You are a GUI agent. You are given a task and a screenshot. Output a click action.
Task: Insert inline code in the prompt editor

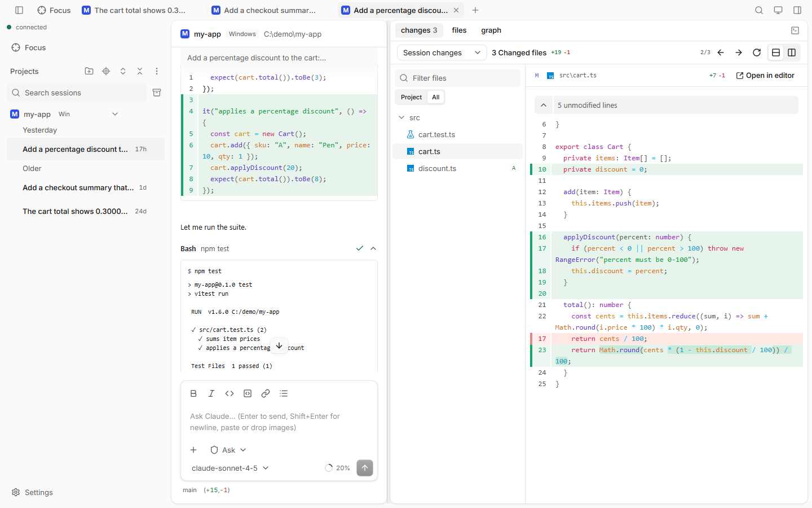pyautogui.click(x=230, y=393)
